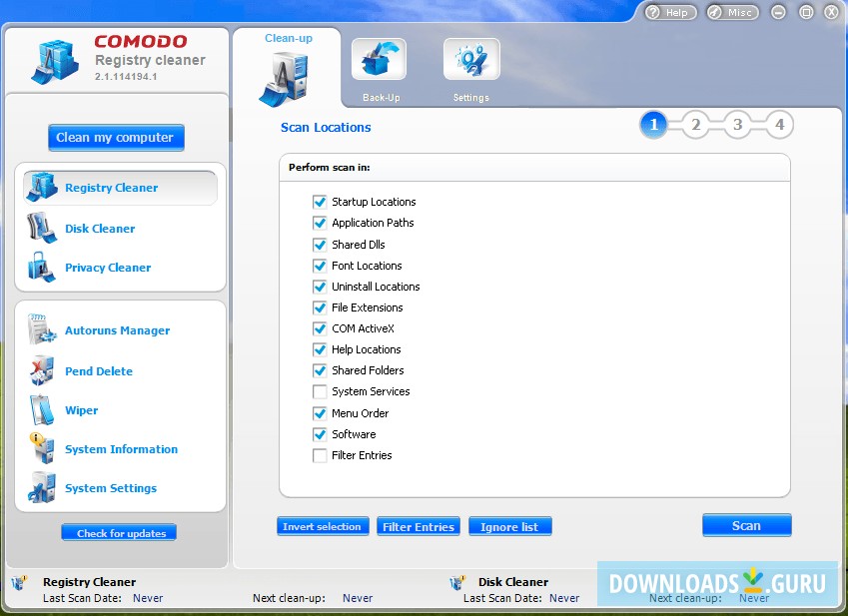Uncheck the Font Locations checkbox
The image size is (848, 616).
click(x=320, y=266)
